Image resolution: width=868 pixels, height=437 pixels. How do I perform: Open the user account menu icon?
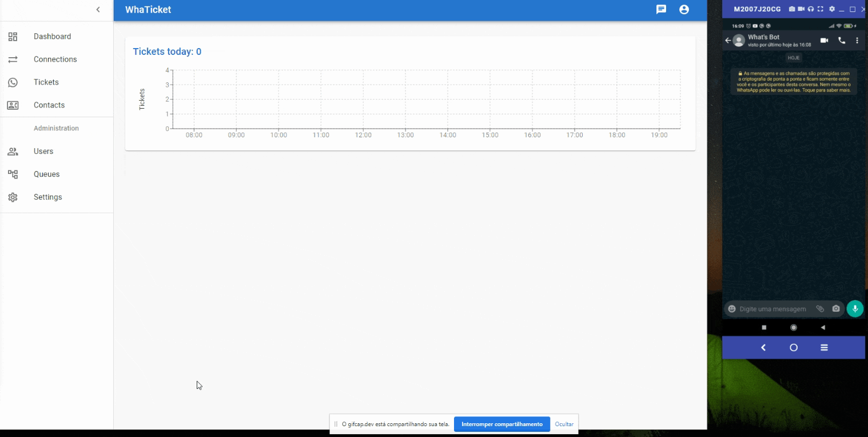point(684,10)
